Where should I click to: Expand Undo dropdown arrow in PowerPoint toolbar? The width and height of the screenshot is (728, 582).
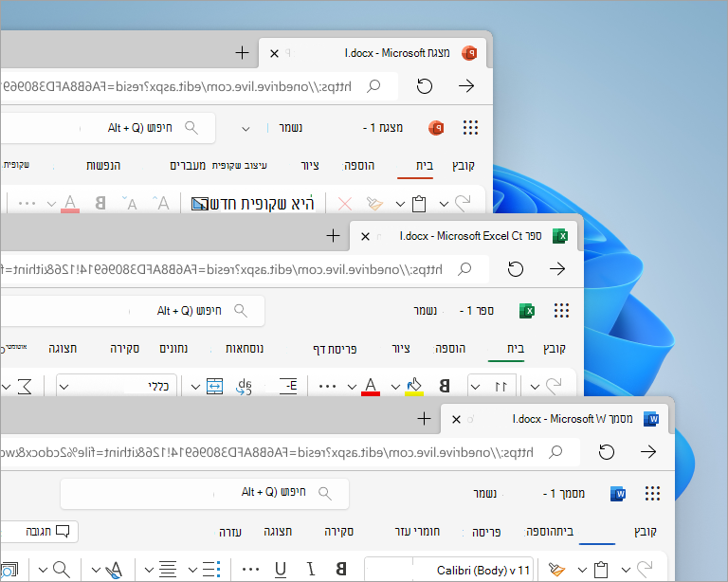coord(444,204)
